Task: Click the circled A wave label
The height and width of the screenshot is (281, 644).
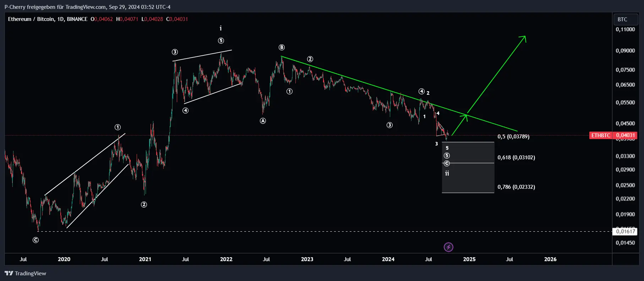Action: pyautogui.click(x=263, y=121)
